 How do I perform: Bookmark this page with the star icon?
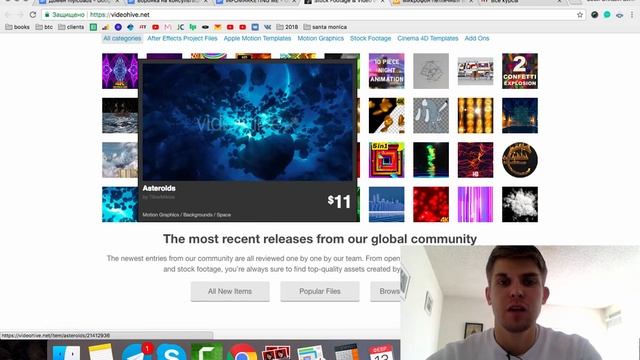coord(580,15)
